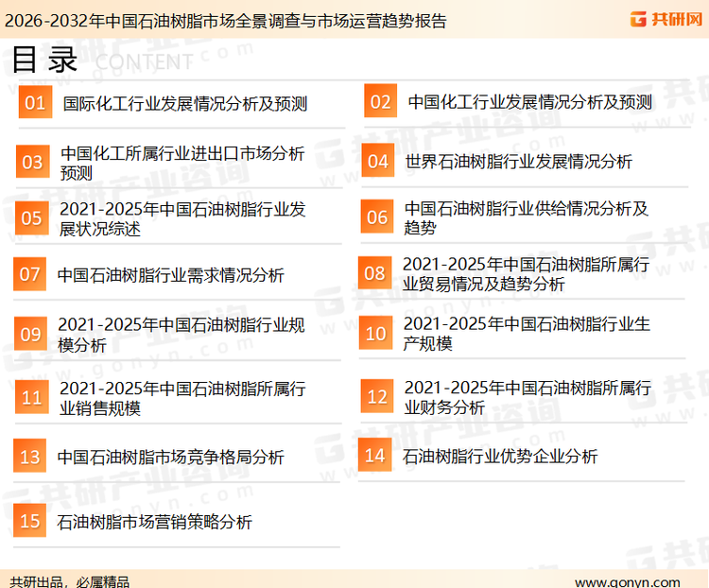
Task: Click the orange 09 number badge
Action: pyautogui.click(x=31, y=334)
